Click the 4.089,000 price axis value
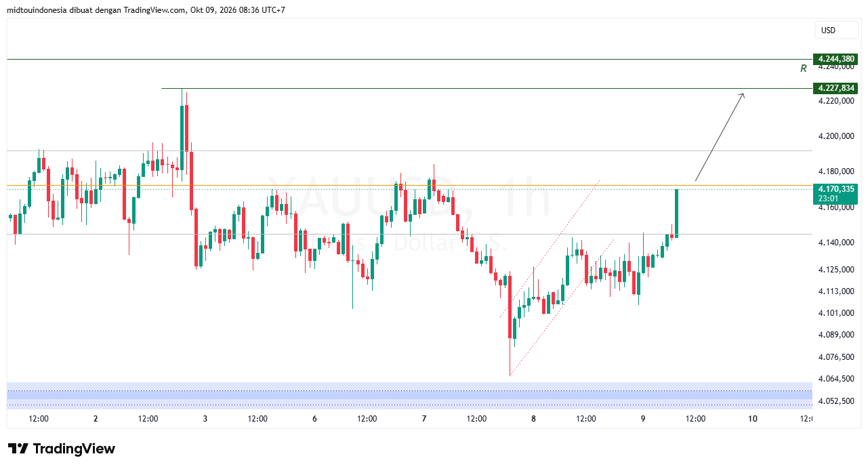868x469 pixels. coord(836,335)
